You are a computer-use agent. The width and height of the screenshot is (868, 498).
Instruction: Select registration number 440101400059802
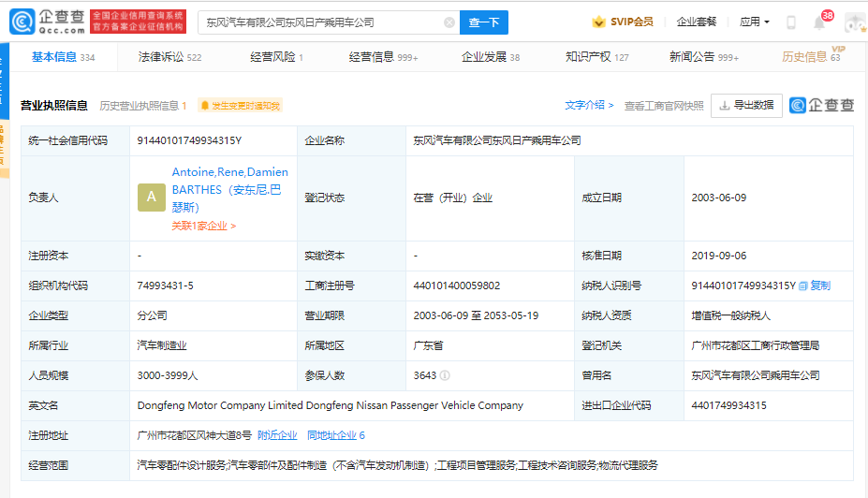coord(457,286)
